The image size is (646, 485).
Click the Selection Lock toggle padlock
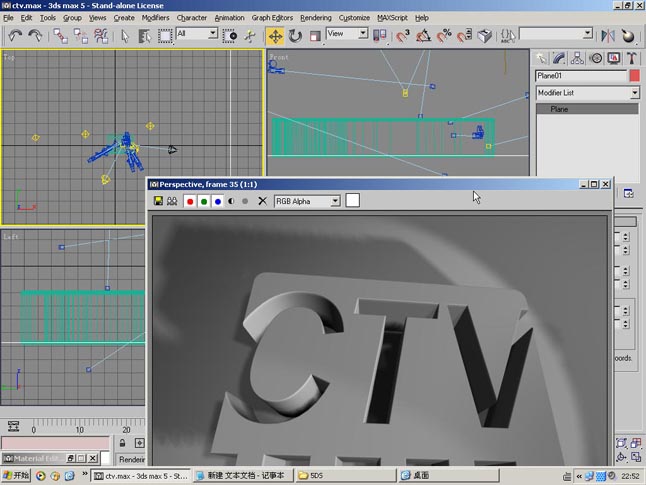[x=122, y=443]
